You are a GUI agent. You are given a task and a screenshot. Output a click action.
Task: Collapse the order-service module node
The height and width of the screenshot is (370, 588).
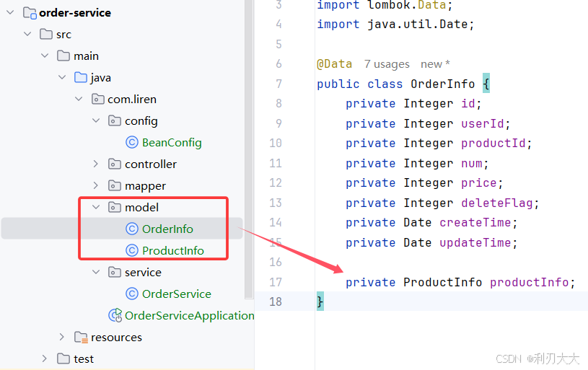point(11,13)
